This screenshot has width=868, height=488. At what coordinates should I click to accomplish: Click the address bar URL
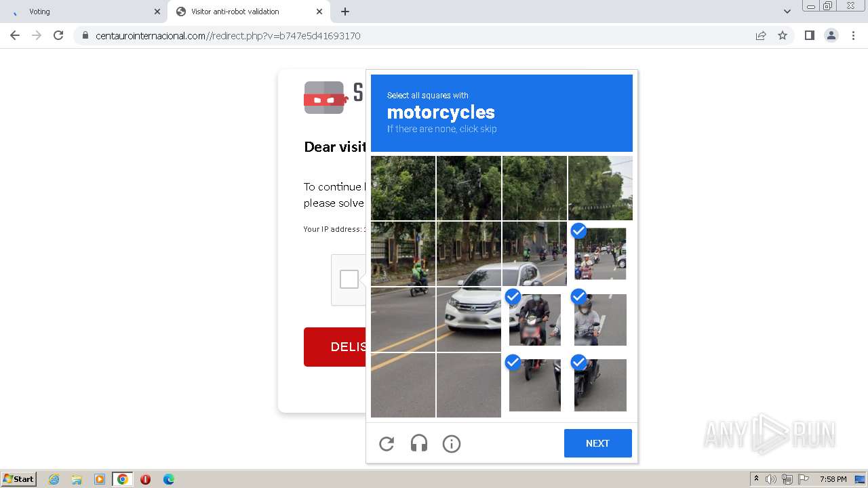[228, 36]
